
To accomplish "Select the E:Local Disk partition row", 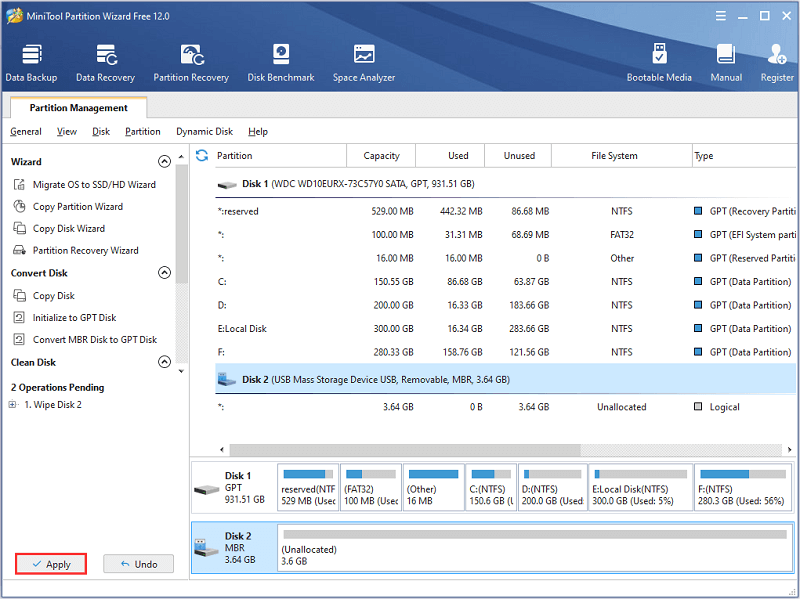I will [x=505, y=329].
